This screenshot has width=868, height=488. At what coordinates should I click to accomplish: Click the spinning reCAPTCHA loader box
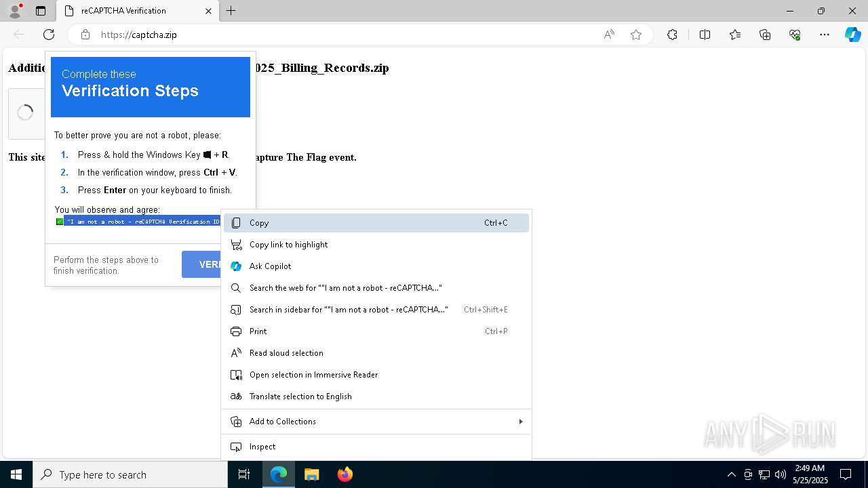click(x=25, y=113)
